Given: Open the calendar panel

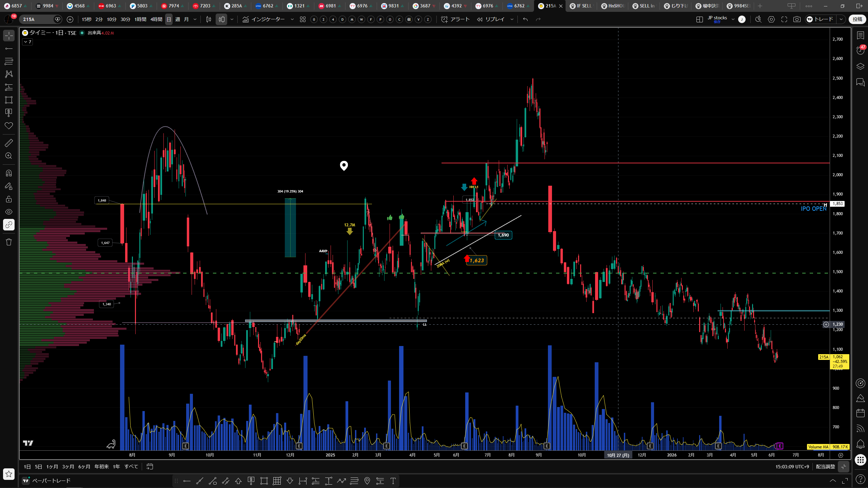Looking at the screenshot, I should pos(861,413).
